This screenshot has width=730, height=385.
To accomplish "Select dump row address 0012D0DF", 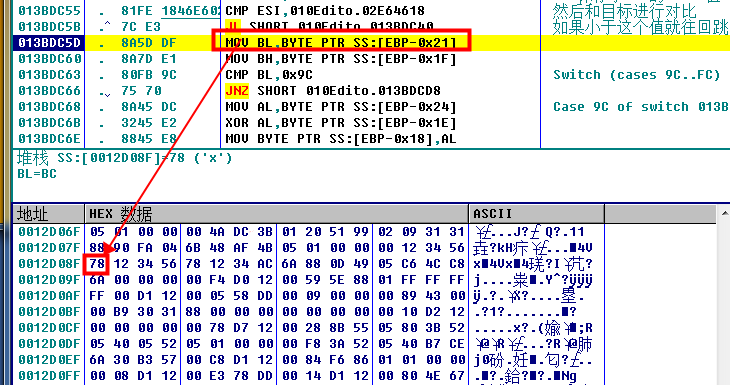I will (49, 344).
